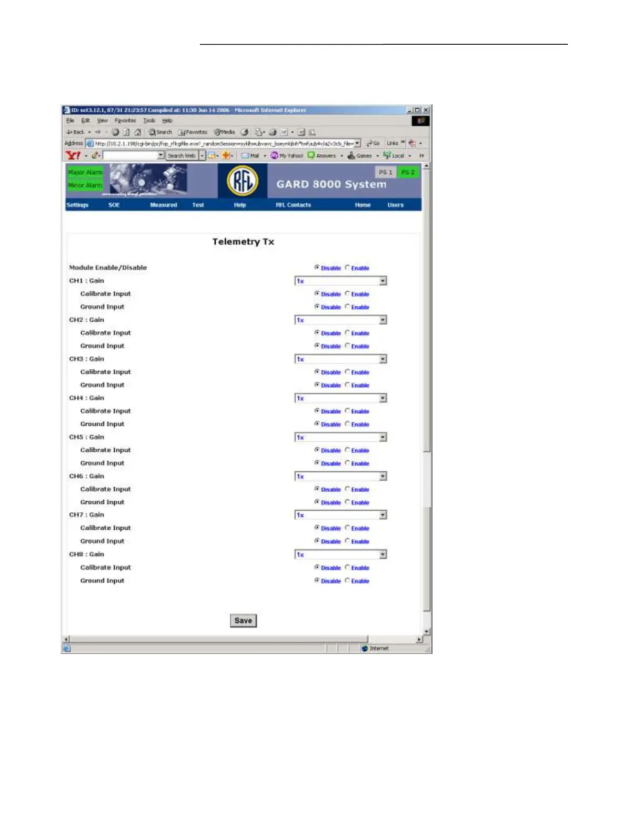
Task: Open the CH2 Gain dropdown
Action: point(340,320)
